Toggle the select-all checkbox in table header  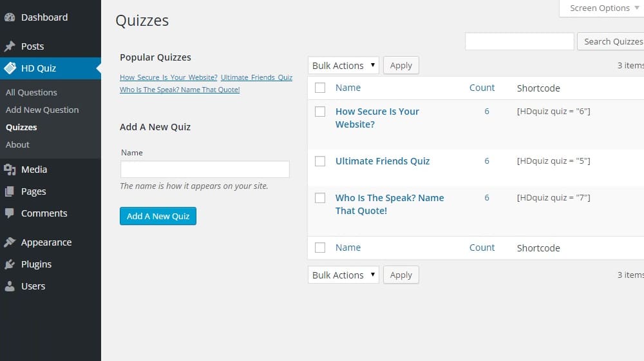(x=320, y=88)
